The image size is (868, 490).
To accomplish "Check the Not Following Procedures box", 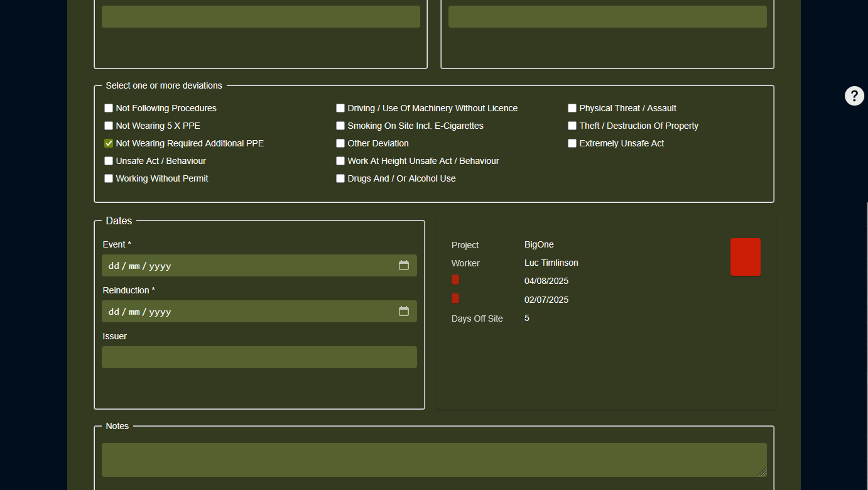I will point(109,108).
